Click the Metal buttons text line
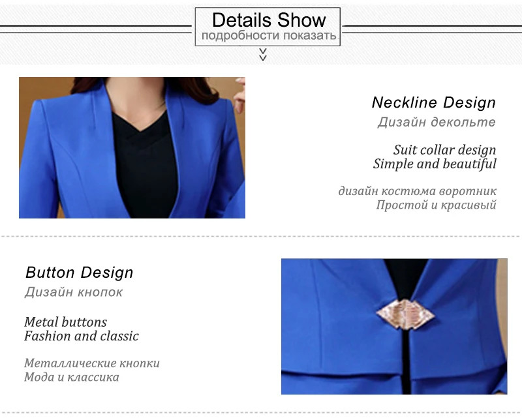 pyautogui.click(x=66, y=322)
